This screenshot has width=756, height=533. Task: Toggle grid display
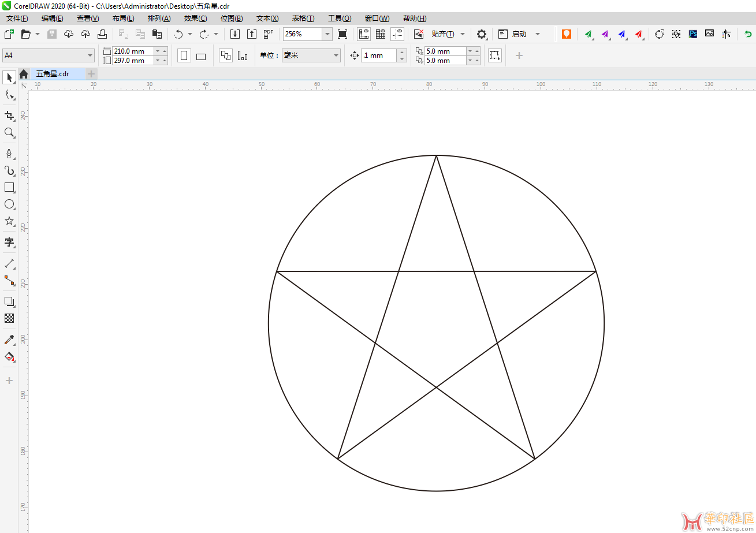(381, 34)
